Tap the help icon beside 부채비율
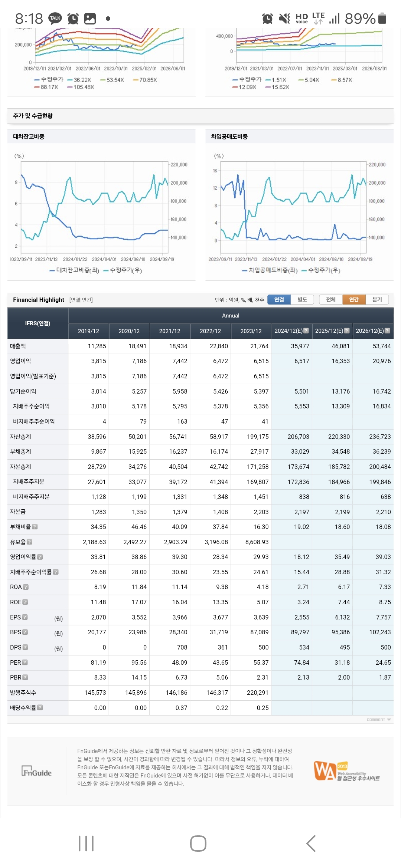This screenshot has width=401, height=868. [x=35, y=527]
